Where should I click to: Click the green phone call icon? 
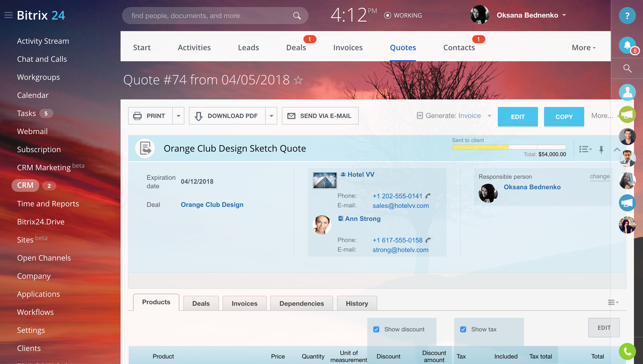[x=627, y=351]
